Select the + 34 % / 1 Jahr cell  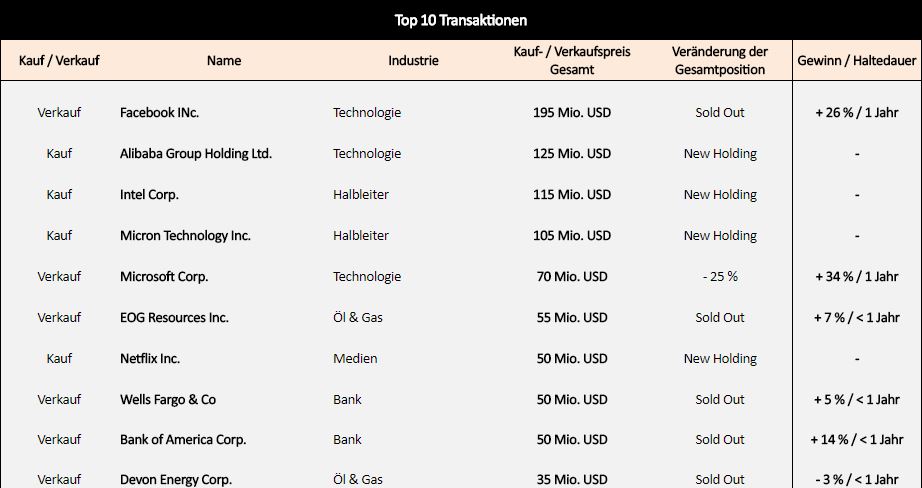(x=857, y=276)
